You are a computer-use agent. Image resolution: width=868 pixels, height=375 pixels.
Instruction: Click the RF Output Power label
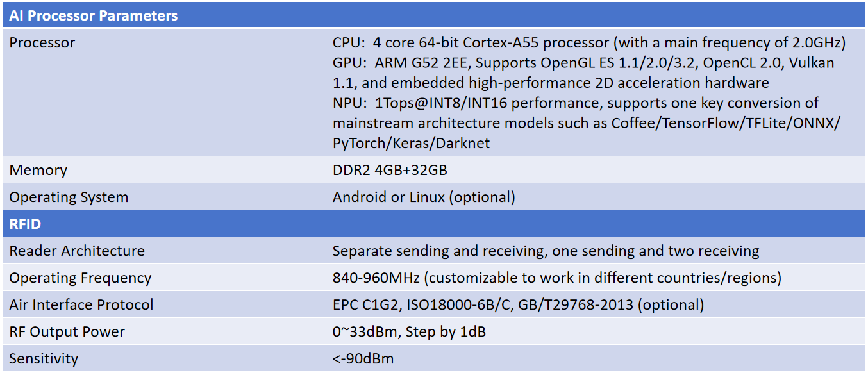(67, 332)
